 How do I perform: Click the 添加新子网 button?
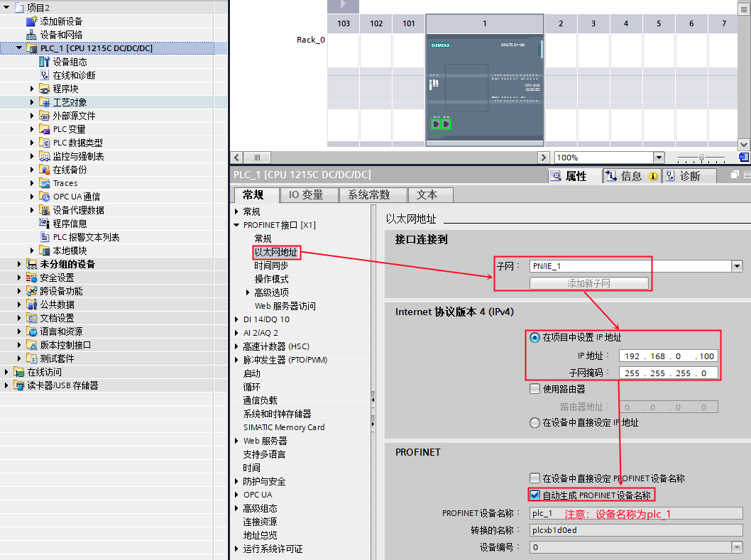coord(588,283)
